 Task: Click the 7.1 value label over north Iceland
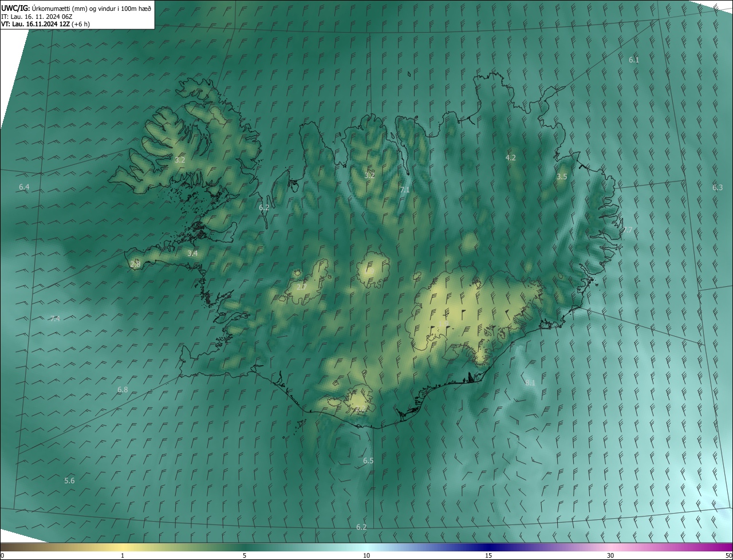[x=405, y=190]
